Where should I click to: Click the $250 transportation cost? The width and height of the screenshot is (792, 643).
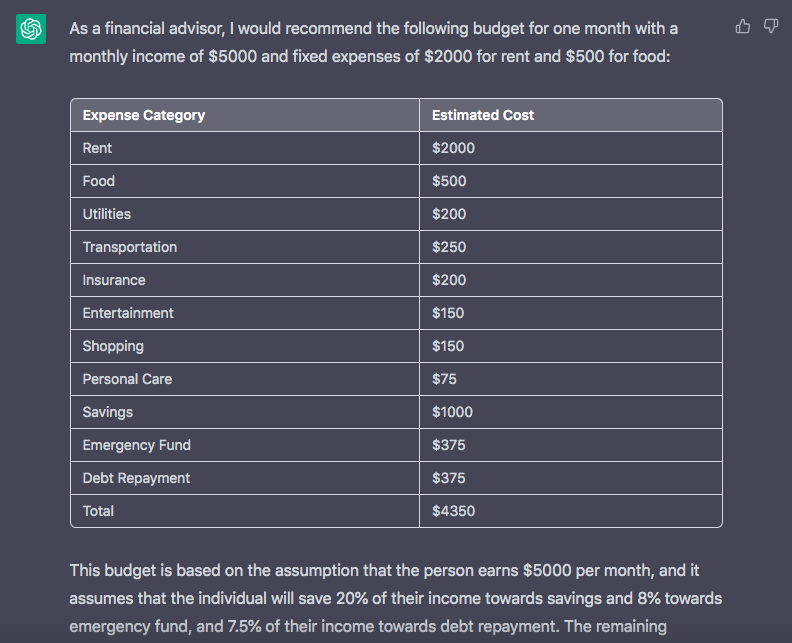(449, 247)
